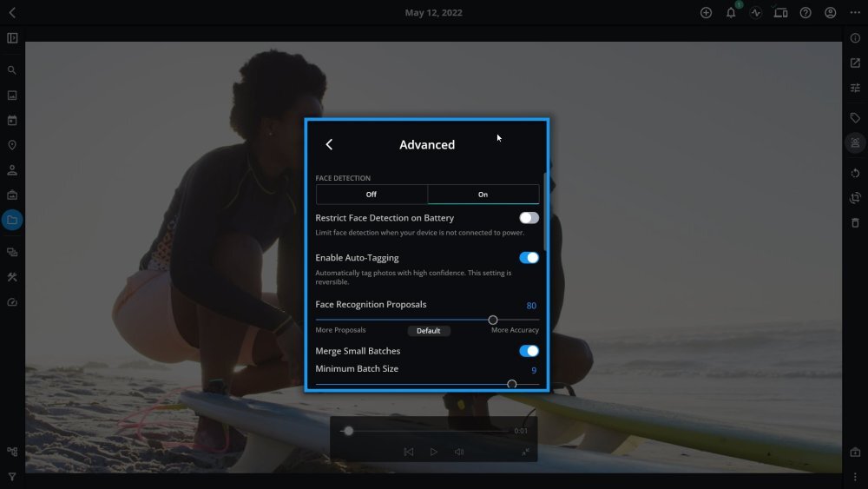Click the help question mark icon
Image resolution: width=868 pixels, height=489 pixels.
tap(806, 13)
